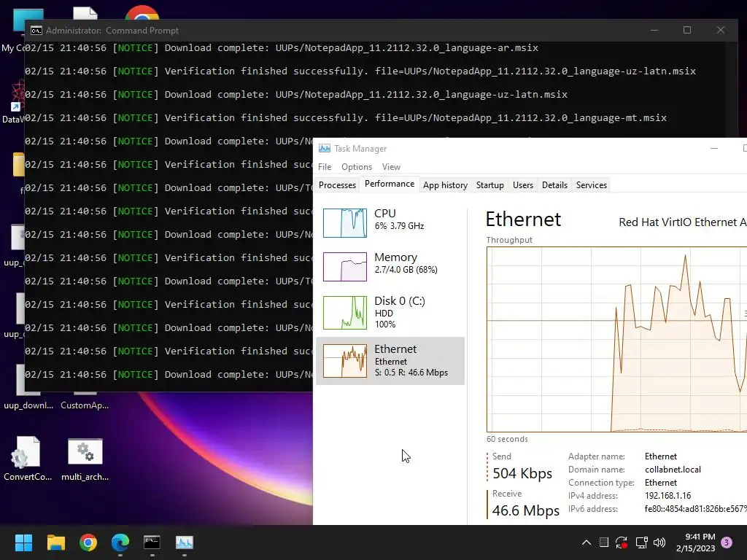
Task: Switch to the Performance tab
Action: click(390, 184)
